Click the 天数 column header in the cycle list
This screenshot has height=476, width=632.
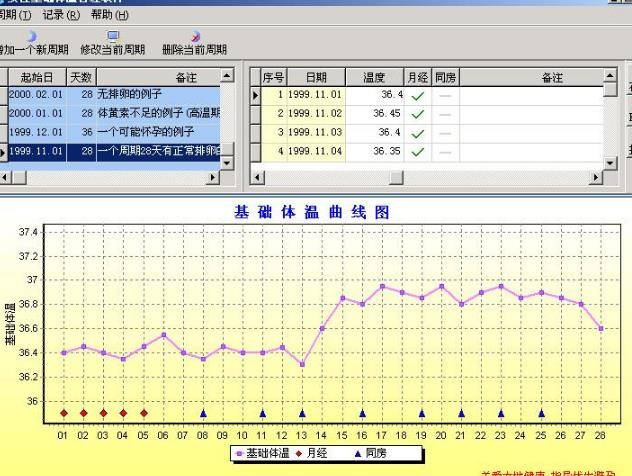click(80, 77)
